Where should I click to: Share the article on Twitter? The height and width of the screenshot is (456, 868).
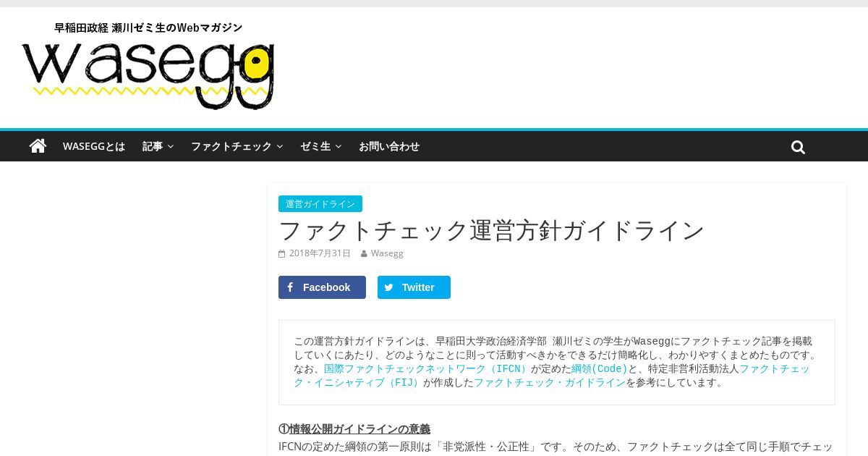pos(414,287)
